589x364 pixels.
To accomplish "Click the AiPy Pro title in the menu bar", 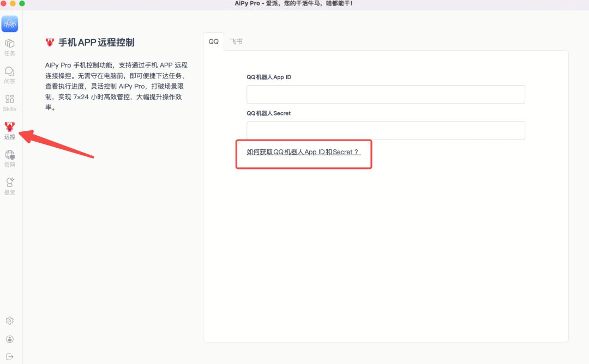I will [x=294, y=3].
